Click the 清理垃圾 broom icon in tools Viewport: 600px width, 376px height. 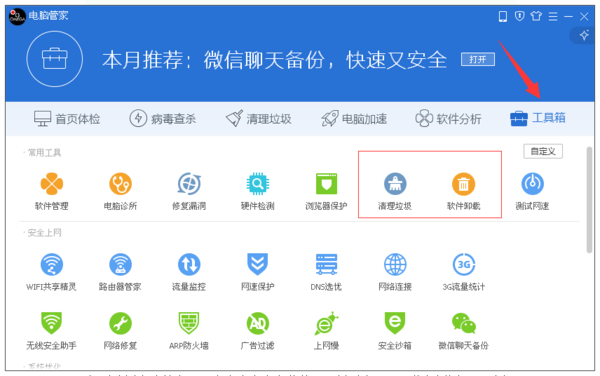click(x=395, y=184)
